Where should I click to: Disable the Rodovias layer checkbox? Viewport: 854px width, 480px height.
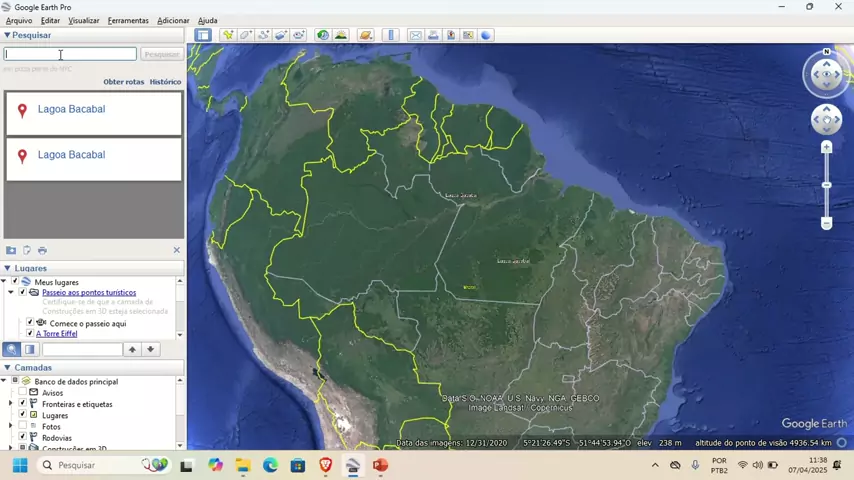coord(22,437)
